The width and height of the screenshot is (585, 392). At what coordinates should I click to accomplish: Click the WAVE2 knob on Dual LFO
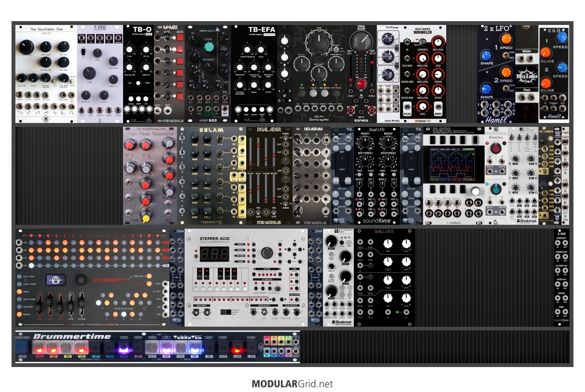click(388, 143)
